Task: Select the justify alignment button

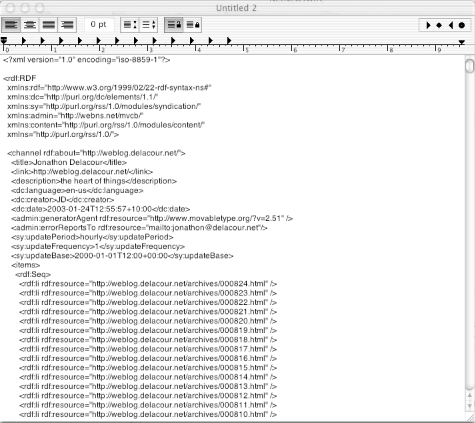Action: click(x=49, y=25)
